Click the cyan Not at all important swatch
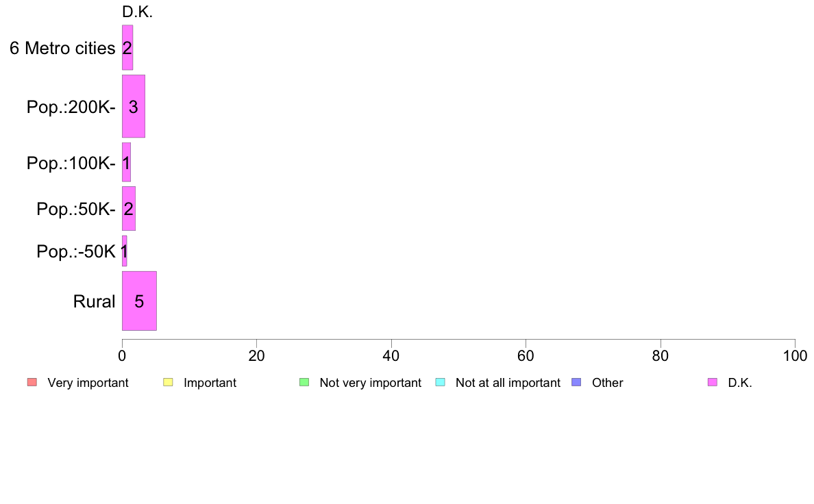The height and width of the screenshot is (504, 814). click(x=440, y=383)
